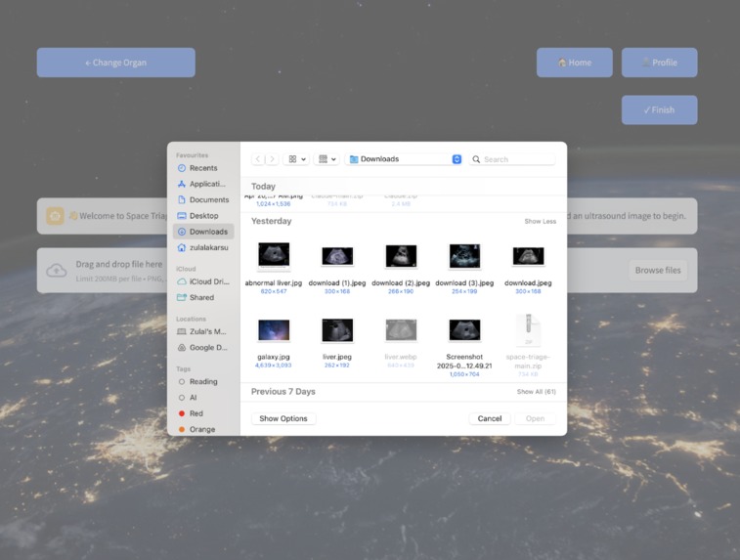
Task: Click the cloud upload icon
Action: 57,271
